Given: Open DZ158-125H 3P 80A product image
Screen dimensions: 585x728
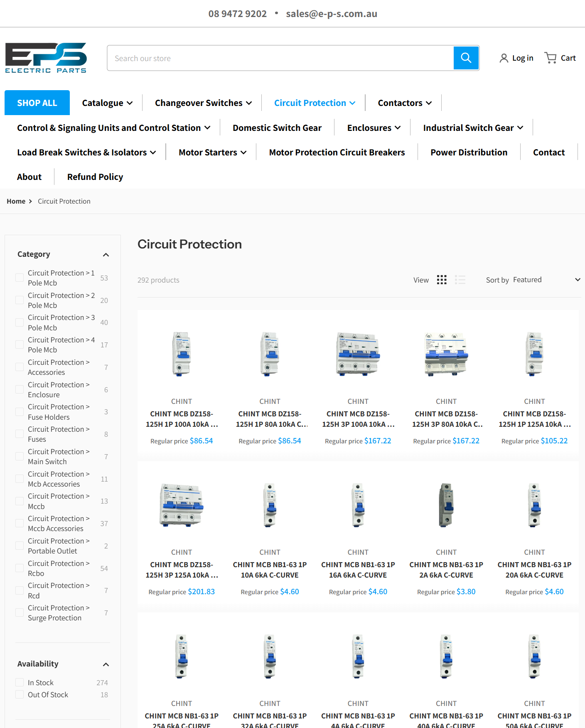Looking at the screenshot, I should pyautogui.click(x=446, y=354).
